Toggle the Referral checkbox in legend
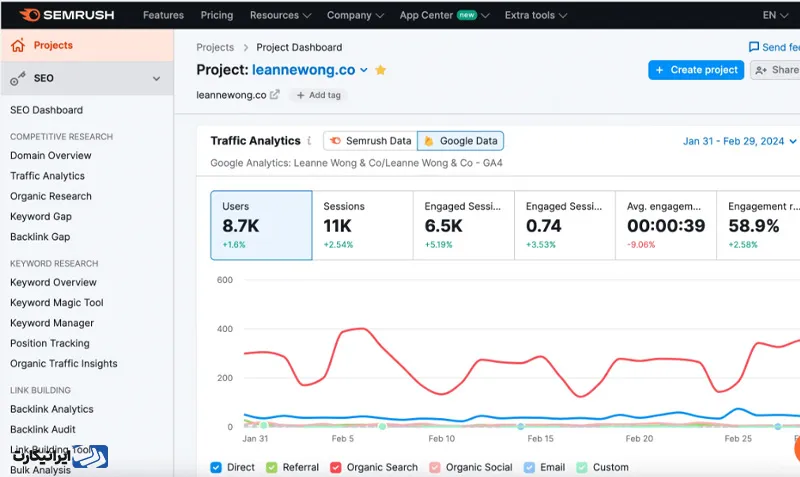Screen dimensions: 800x477 coord(271,467)
